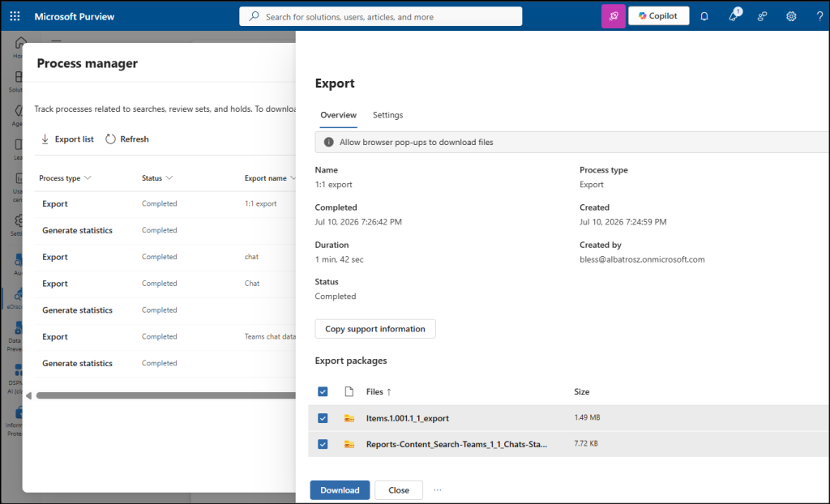Screen dimensions: 830x504
Task: Click Copy support information button
Action: click(x=375, y=329)
